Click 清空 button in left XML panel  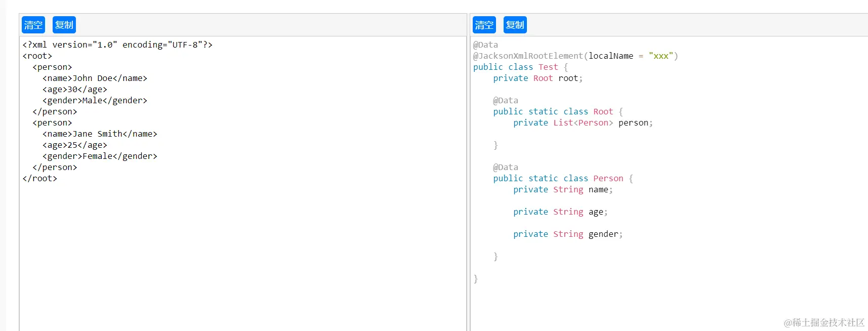pos(33,25)
